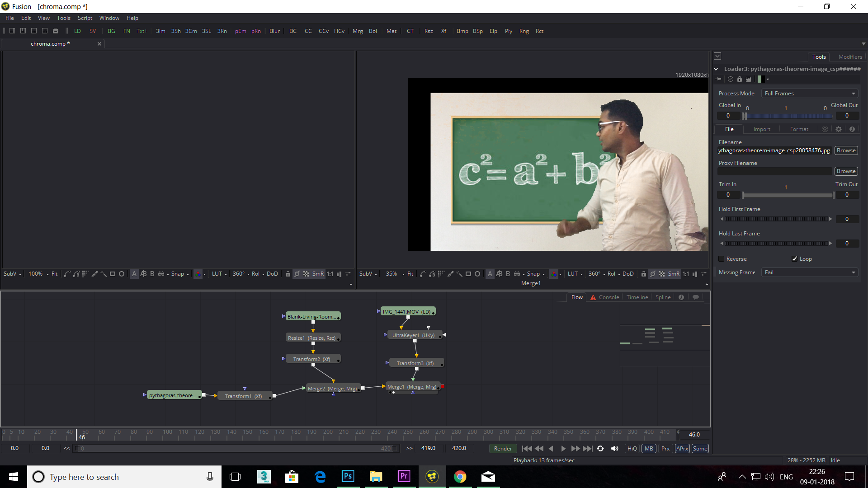
Task: Open the 35% zoom menu in the right viewer
Action: (394, 274)
